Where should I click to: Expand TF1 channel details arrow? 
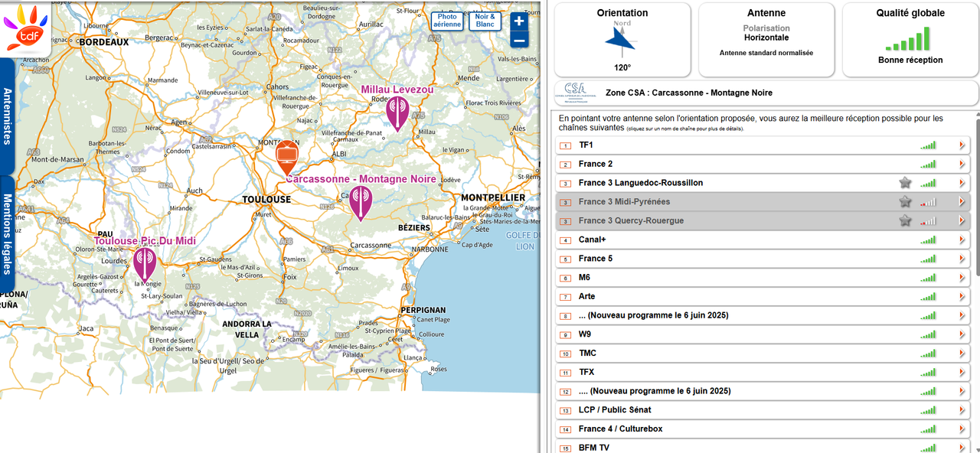(962, 145)
